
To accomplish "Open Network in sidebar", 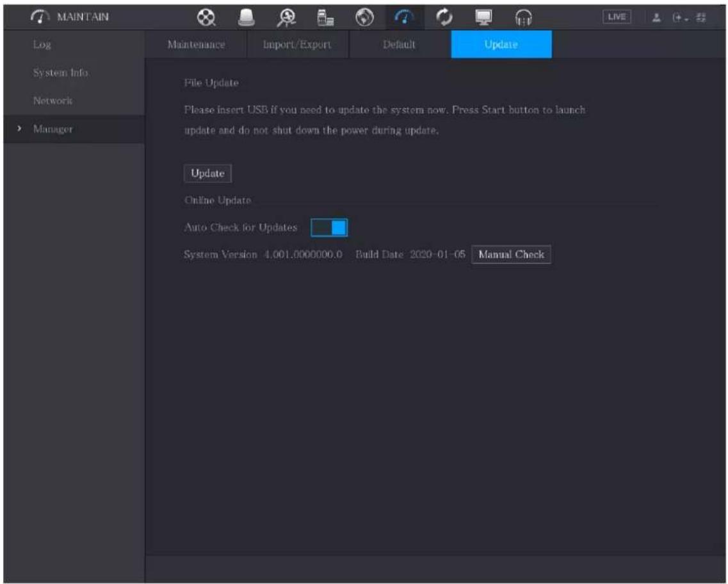I will pos(74,101).
